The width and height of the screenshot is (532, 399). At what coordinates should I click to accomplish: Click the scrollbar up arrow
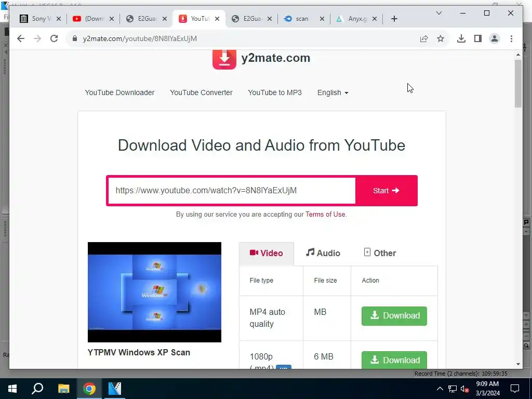click(x=518, y=54)
